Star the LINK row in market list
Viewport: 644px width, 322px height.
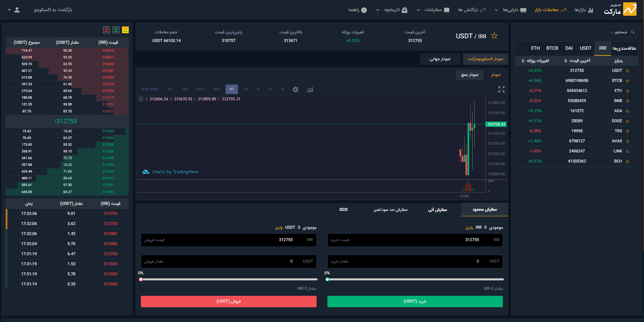coord(628,151)
